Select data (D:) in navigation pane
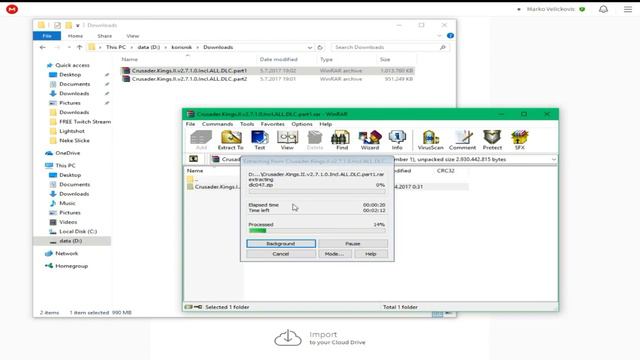The image size is (640, 360). coord(71,241)
